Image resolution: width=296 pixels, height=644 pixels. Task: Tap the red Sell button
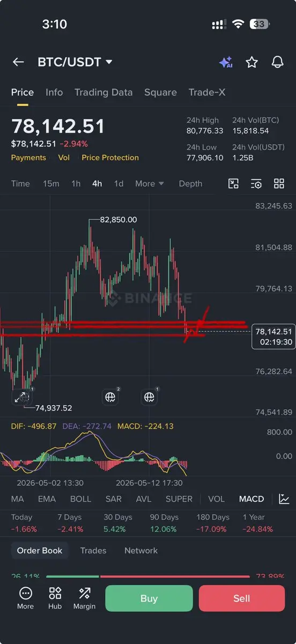tap(242, 598)
